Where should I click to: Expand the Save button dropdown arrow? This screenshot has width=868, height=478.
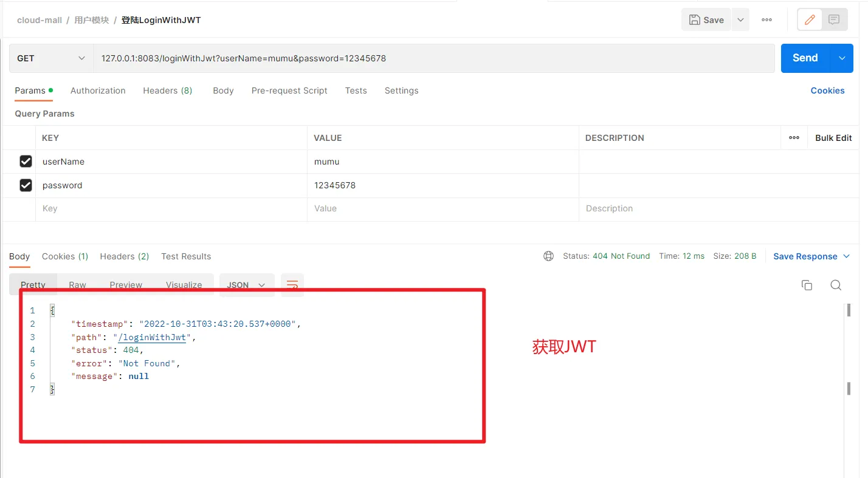740,20
